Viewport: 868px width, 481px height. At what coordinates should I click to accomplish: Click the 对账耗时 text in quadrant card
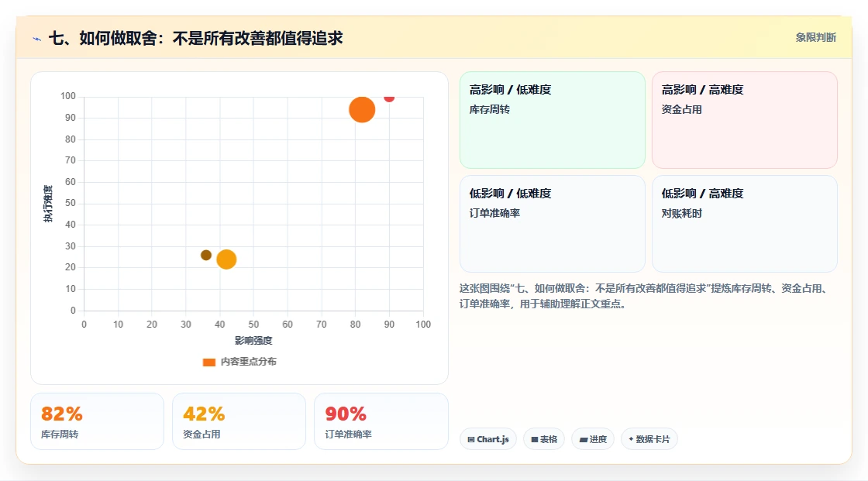(681, 213)
